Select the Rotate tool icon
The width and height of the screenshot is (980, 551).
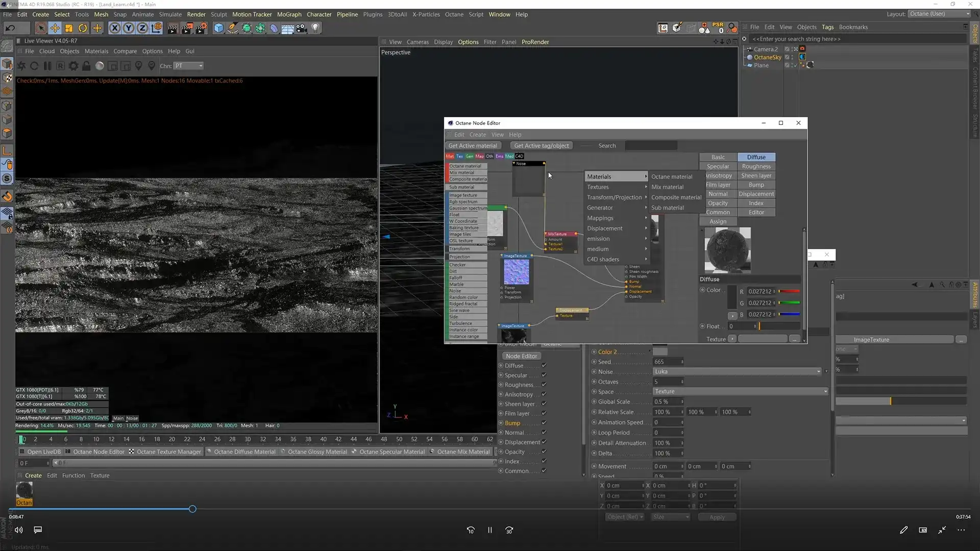coord(83,28)
